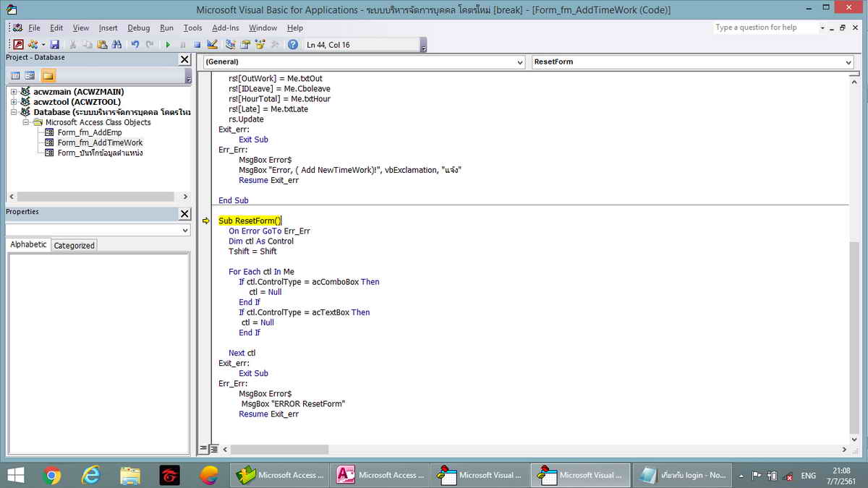This screenshot has height=488, width=868.
Task: Click the yellow execution arrow in code margin
Action: [205, 221]
